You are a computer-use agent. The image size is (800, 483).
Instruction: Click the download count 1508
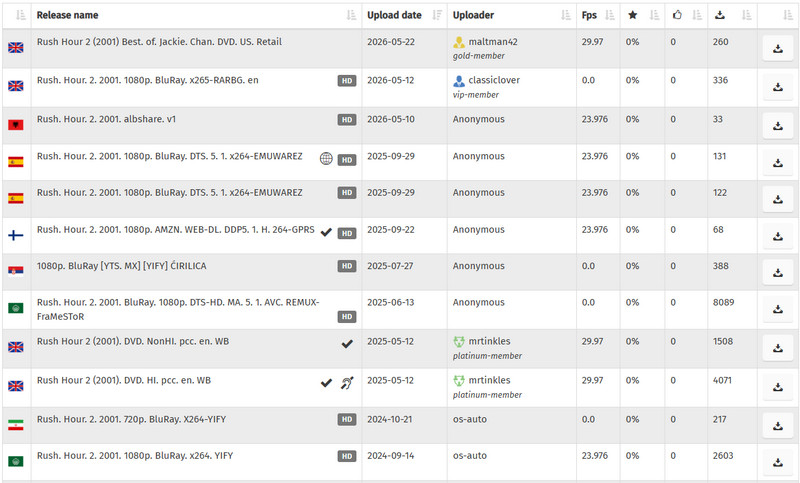tap(722, 341)
